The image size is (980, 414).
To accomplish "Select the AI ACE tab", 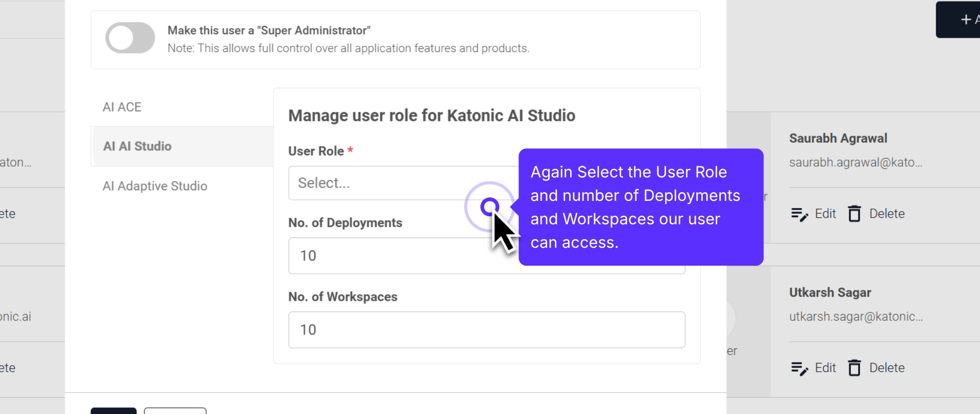I will tap(122, 107).
